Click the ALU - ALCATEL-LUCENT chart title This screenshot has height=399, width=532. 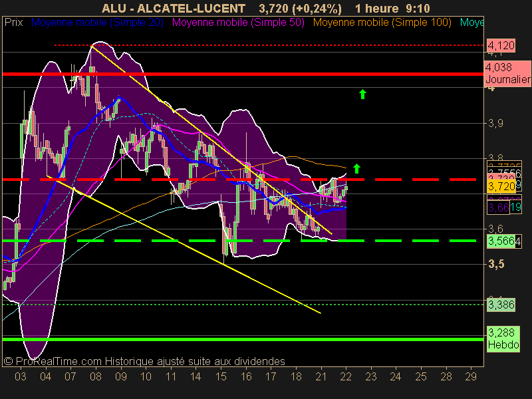pyautogui.click(x=174, y=8)
